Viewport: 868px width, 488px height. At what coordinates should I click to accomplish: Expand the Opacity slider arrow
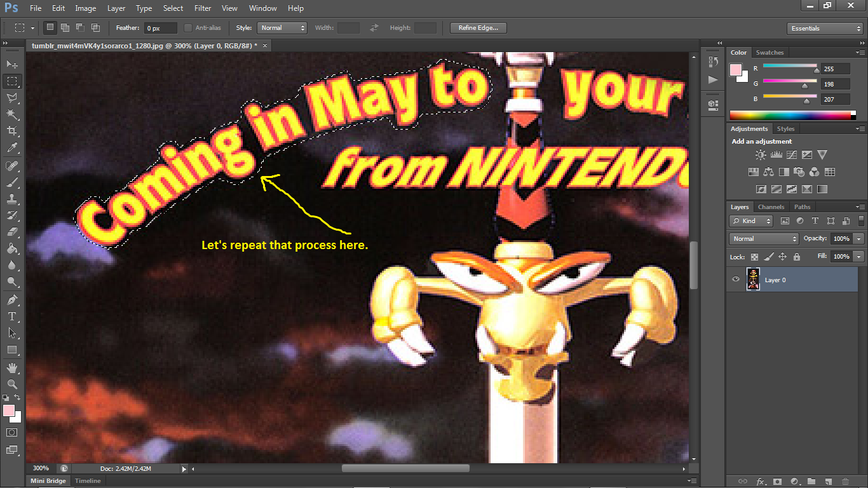pyautogui.click(x=859, y=239)
